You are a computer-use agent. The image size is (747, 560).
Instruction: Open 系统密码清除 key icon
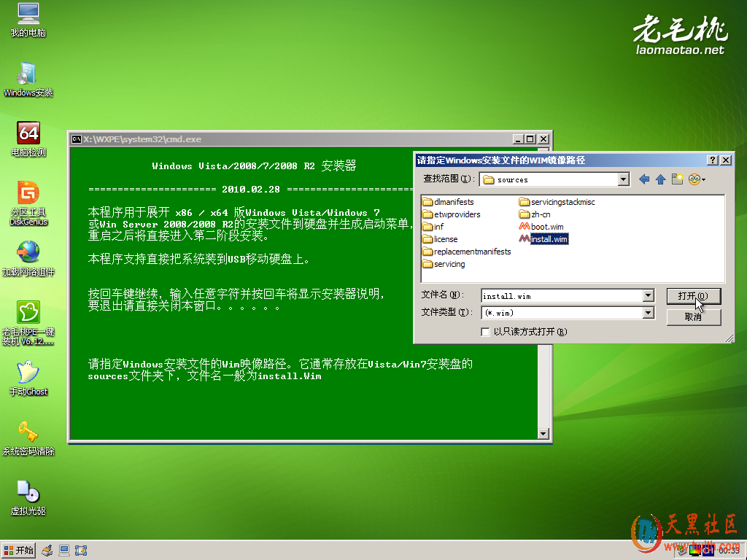pyautogui.click(x=28, y=432)
